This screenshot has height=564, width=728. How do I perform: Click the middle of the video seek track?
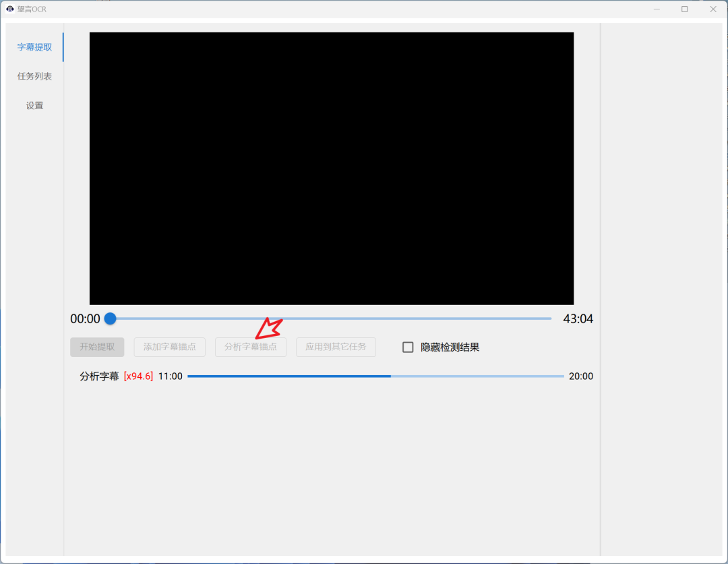tap(330, 318)
